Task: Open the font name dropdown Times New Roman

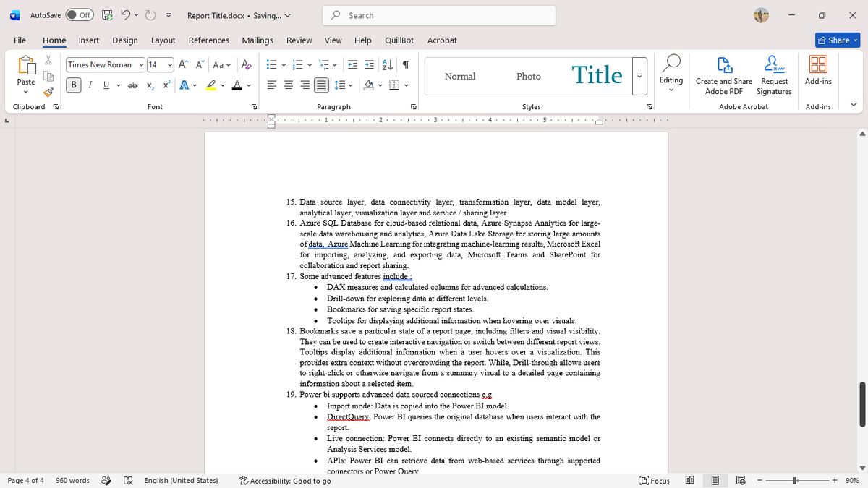Action: (x=140, y=64)
